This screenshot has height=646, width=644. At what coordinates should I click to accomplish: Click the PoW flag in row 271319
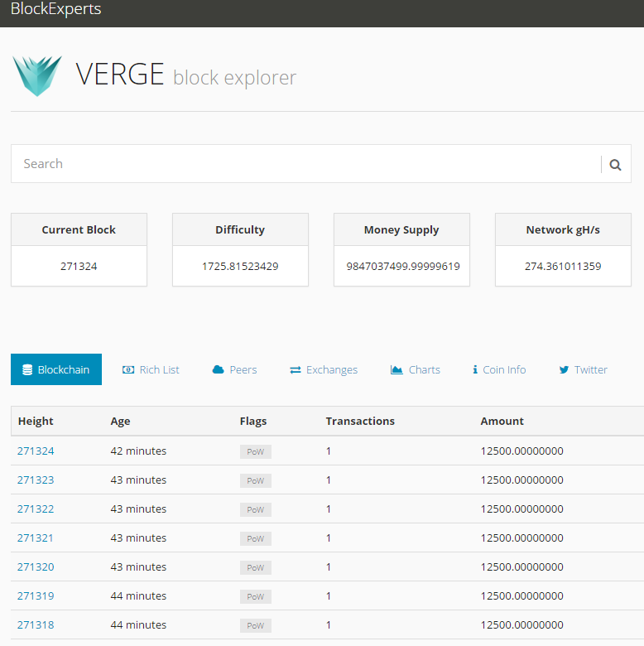click(x=255, y=596)
